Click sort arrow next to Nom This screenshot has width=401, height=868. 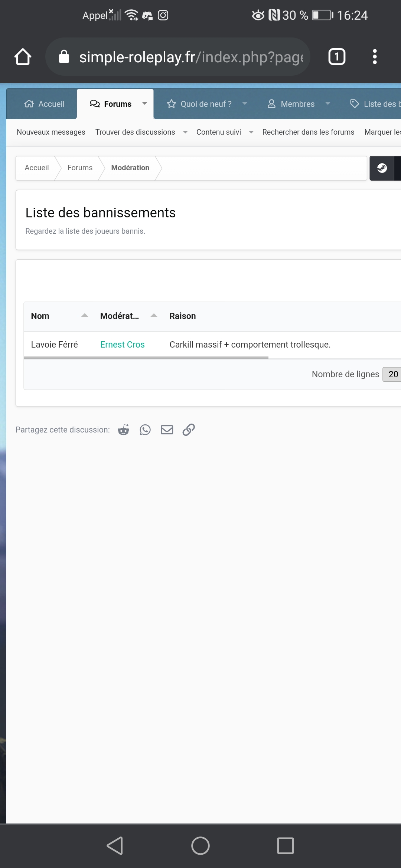tap(85, 315)
